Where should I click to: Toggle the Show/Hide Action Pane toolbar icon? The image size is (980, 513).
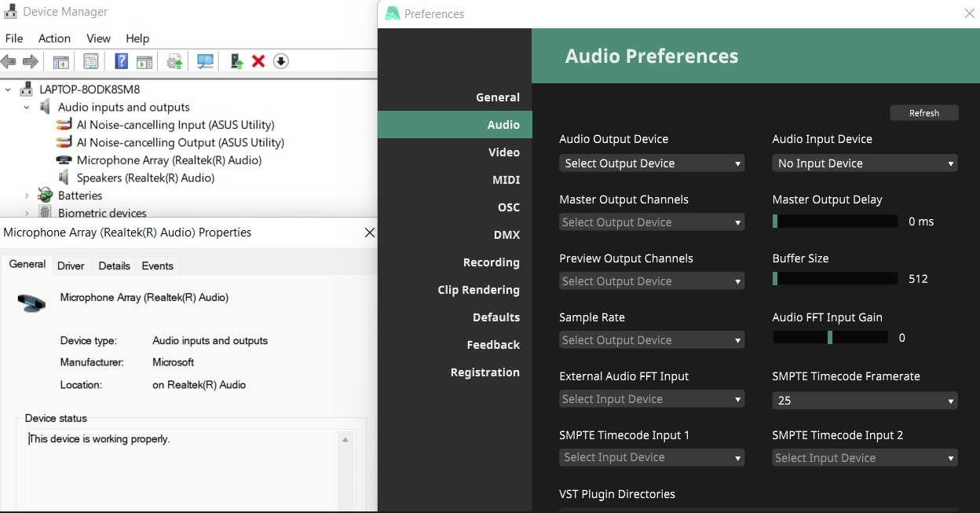pyautogui.click(x=144, y=61)
